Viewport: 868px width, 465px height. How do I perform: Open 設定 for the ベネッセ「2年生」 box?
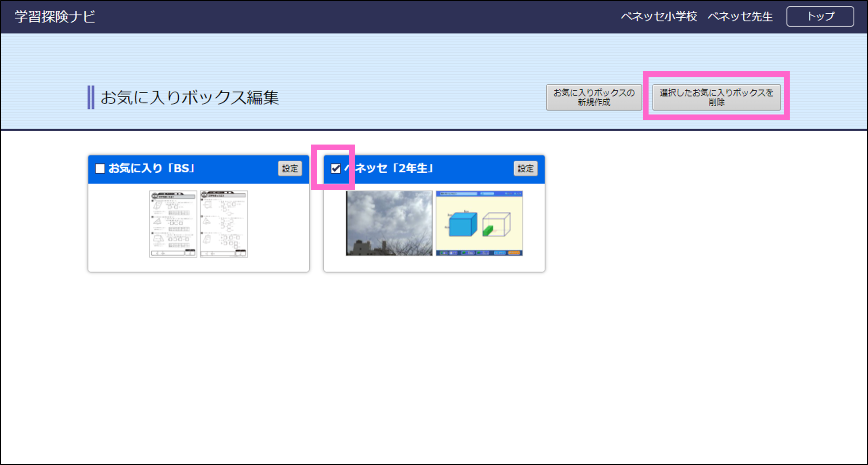coord(526,168)
